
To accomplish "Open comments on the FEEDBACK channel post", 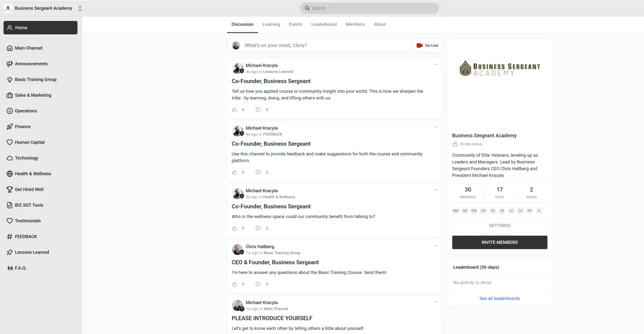I will 258,172.
